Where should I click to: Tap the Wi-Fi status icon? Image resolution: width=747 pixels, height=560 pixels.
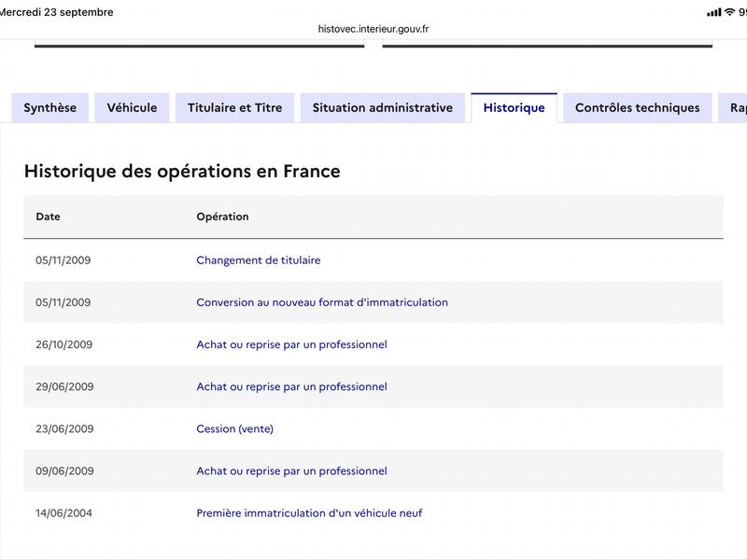pos(729,12)
